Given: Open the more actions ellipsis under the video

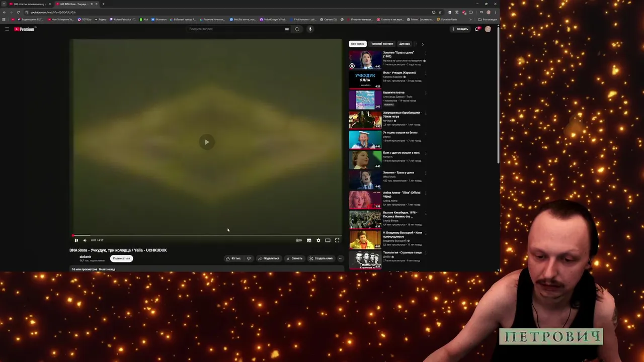Looking at the screenshot, I should click(x=341, y=258).
